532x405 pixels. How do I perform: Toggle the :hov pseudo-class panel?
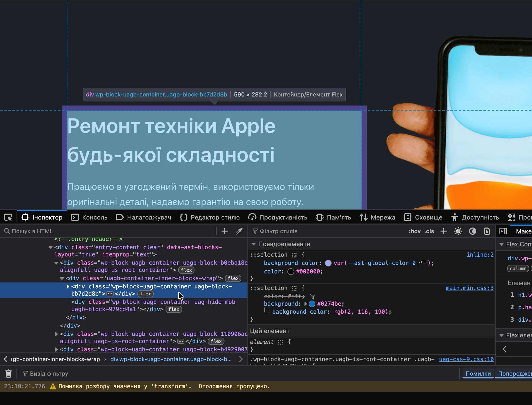click(x=414, y=231)
